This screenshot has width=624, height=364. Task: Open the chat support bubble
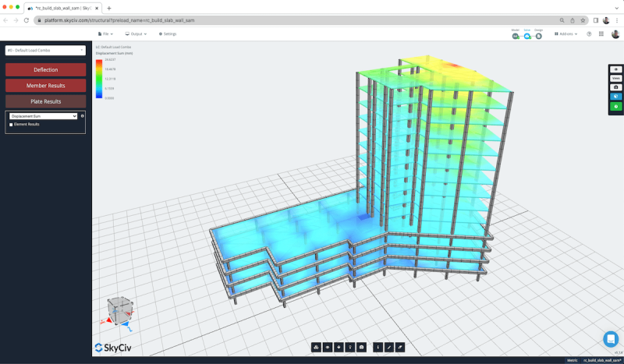tap(611, 339)
